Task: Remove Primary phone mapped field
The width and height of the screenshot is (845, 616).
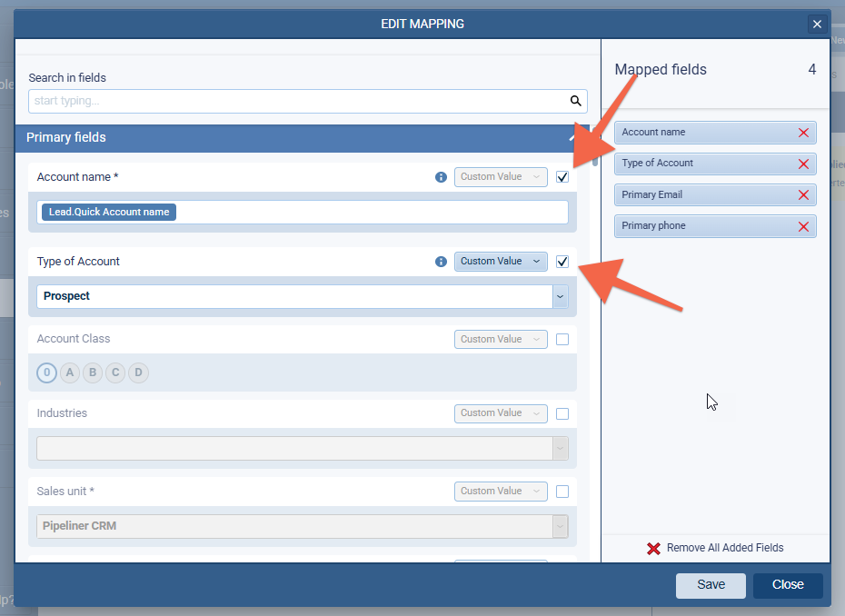Action: (x=803, y=226)
